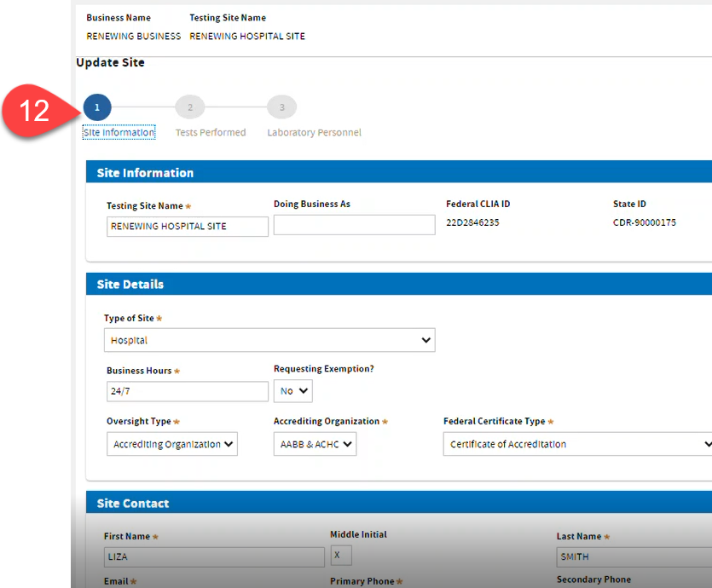Click the Last Name field containing SMITH
Screen dimensions: 712x588
point(634,556)
